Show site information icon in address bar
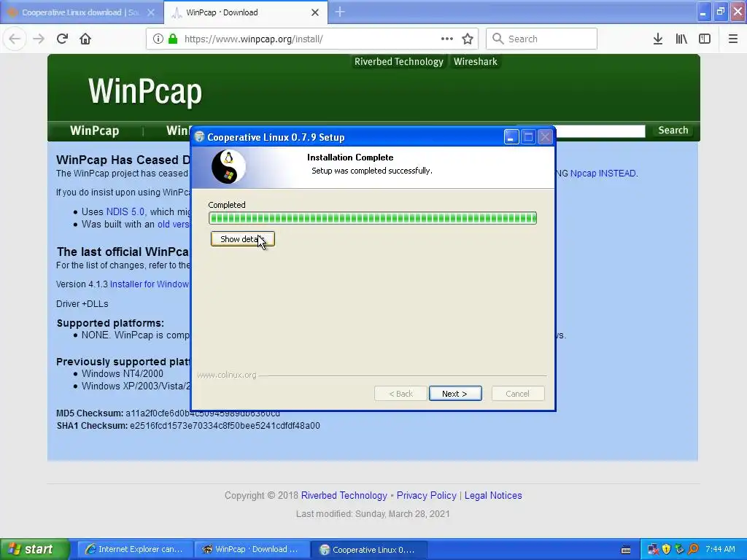The image size is (747, 560). [158, 39]
